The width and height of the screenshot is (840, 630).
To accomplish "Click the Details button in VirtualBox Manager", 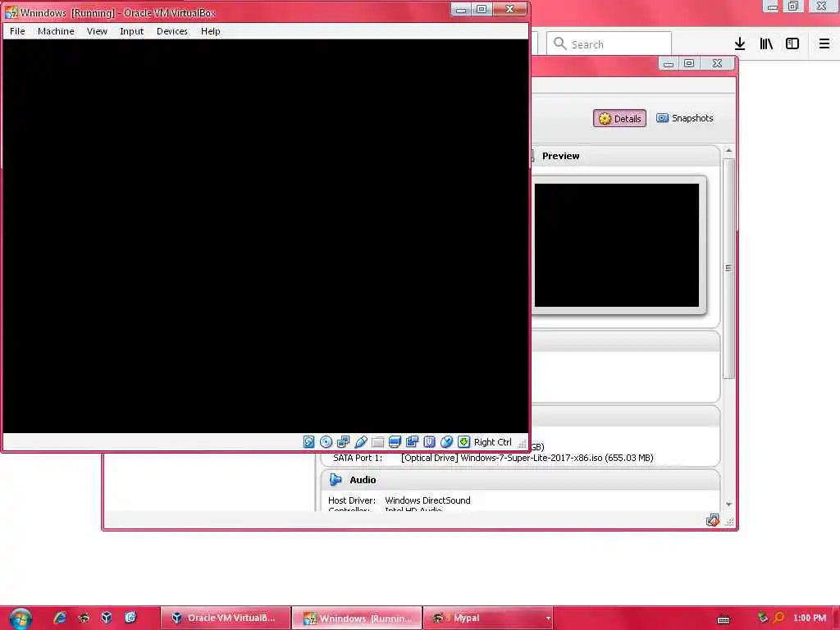I will (619, 118).
